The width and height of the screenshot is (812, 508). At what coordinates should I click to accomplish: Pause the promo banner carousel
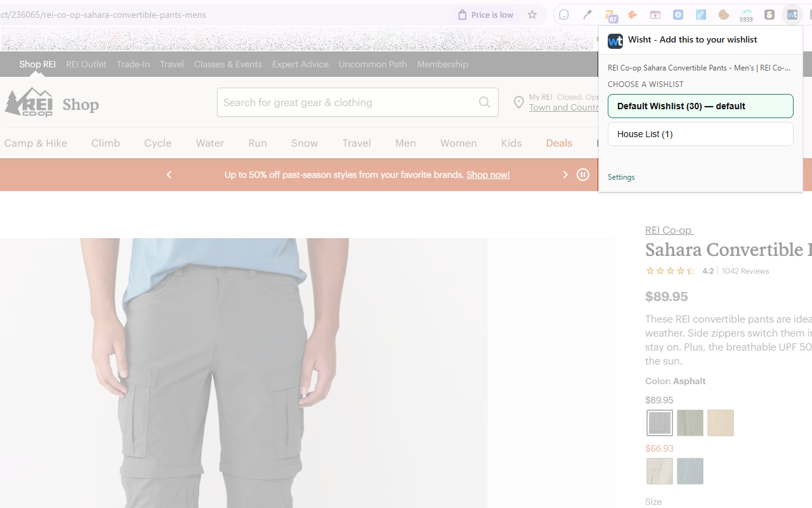pos(583,175)
